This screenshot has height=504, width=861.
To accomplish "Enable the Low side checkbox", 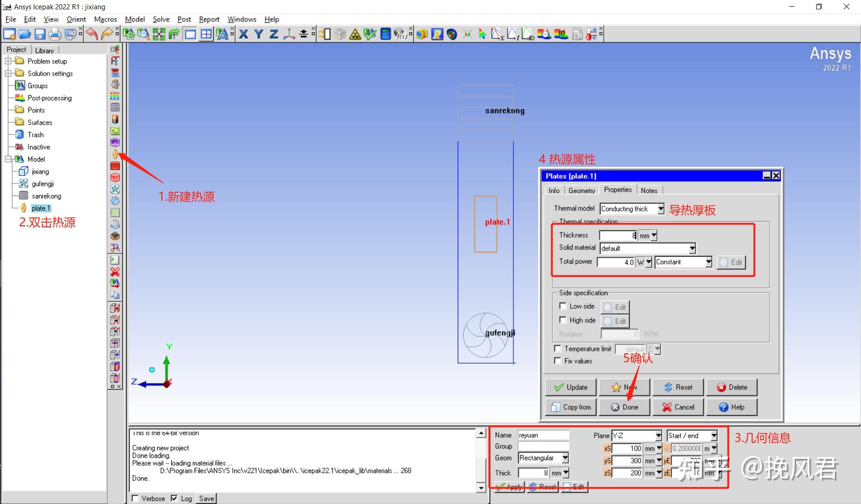I will coord(563,306).
